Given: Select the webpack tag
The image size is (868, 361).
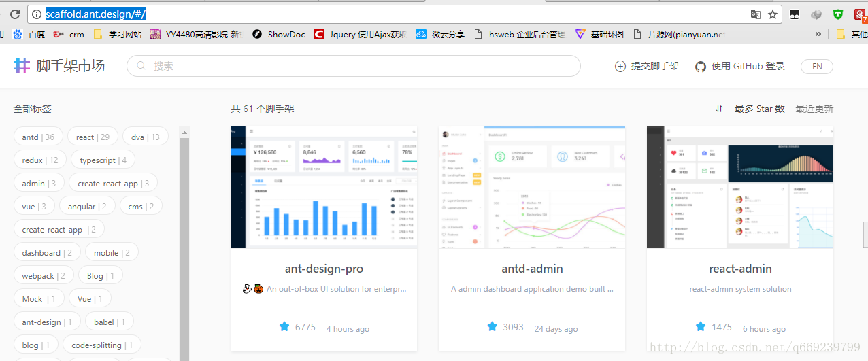Looking at the screenshot, I should click(x=44, y=275).
